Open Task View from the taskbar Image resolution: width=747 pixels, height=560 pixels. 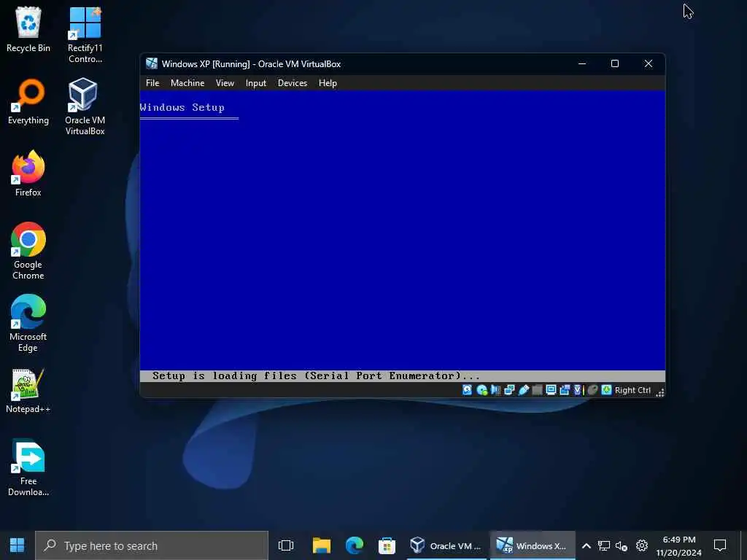pos(286,545)
